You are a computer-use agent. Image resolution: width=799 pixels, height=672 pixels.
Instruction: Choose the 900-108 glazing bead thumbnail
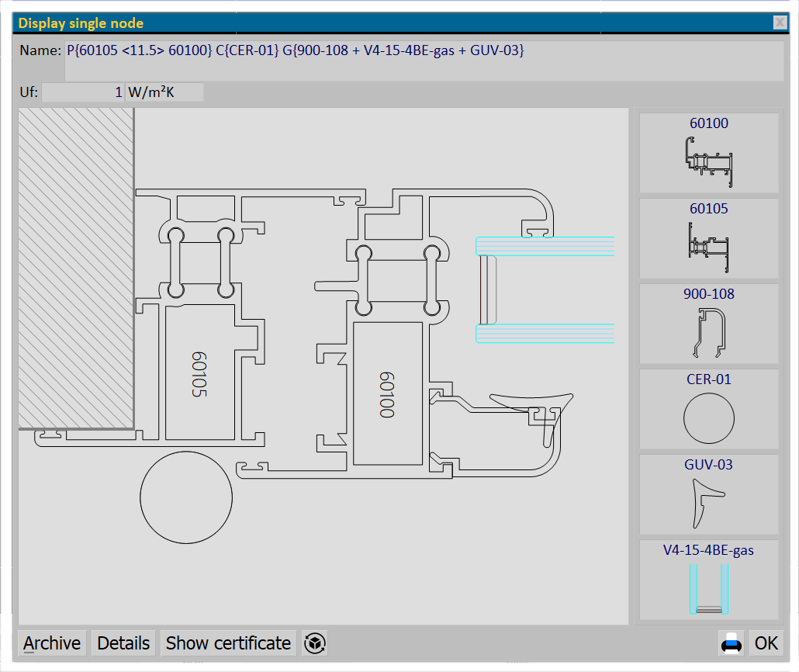click(x=708, y=324)
